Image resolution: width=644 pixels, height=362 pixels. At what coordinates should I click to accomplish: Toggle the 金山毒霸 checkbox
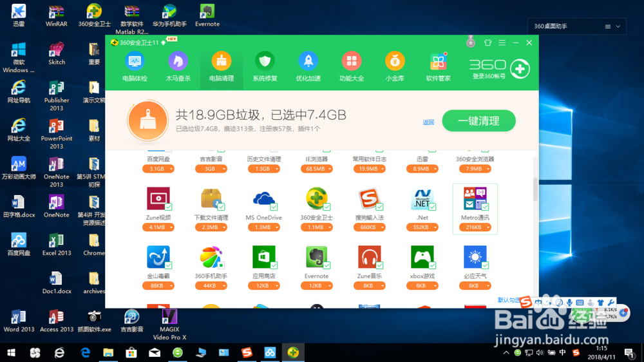click(168, 265)
